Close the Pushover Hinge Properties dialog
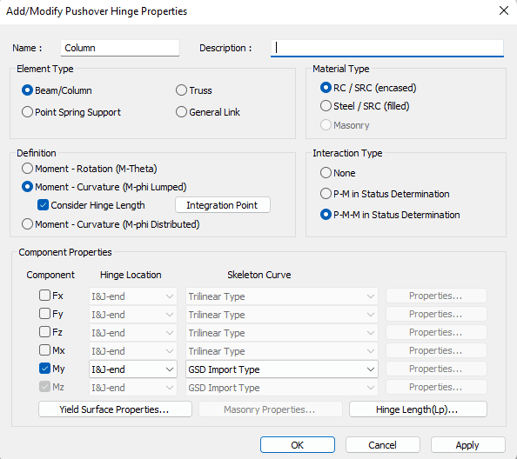Viewport: 517px width, 459px height. click(504, 11)
